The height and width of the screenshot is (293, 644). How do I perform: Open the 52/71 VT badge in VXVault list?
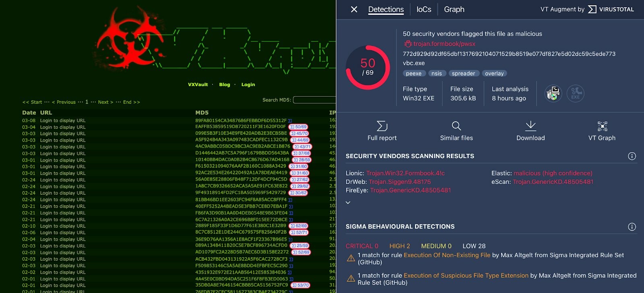(299, 232)
